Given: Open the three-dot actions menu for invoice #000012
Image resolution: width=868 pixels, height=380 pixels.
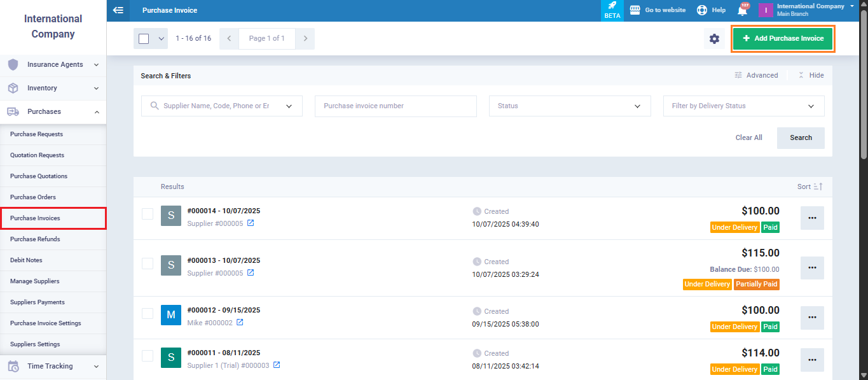Looking at the screenshot, I should pos(812,318).
